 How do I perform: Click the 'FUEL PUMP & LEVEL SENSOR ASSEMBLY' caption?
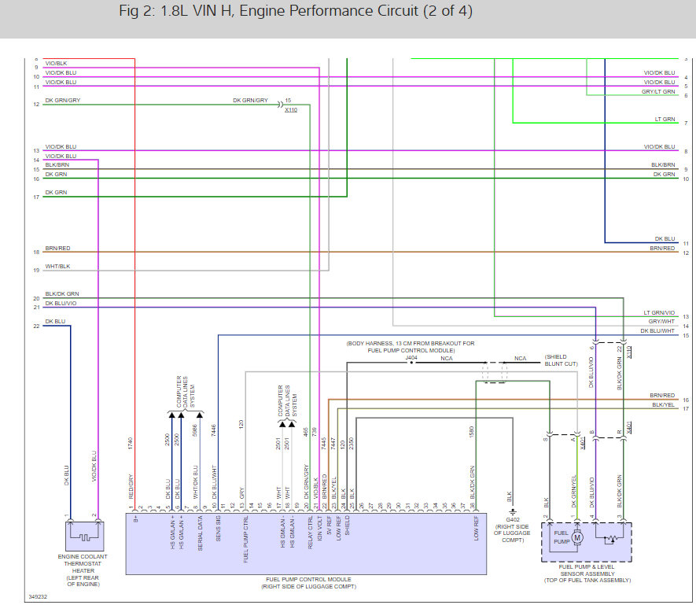[x=587, y=574]
